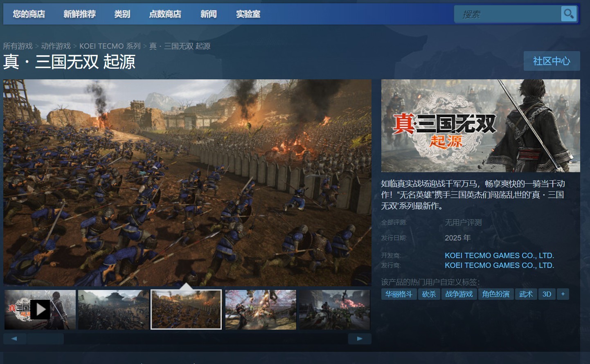This screenshot has width=590, height=364.
Task: Click the store search input field
Action: pos(507,14)
